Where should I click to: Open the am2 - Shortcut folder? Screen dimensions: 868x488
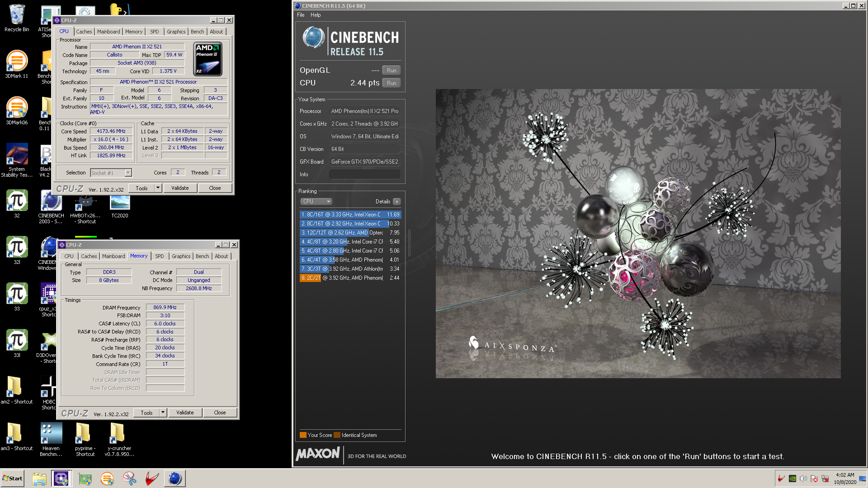point(17,390)
